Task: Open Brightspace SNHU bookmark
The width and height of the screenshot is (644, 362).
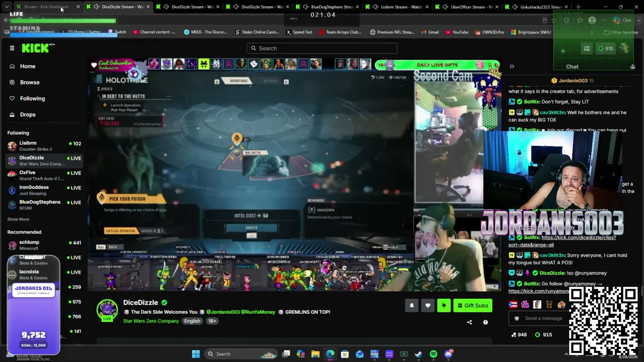Action: tap(530, 32)
